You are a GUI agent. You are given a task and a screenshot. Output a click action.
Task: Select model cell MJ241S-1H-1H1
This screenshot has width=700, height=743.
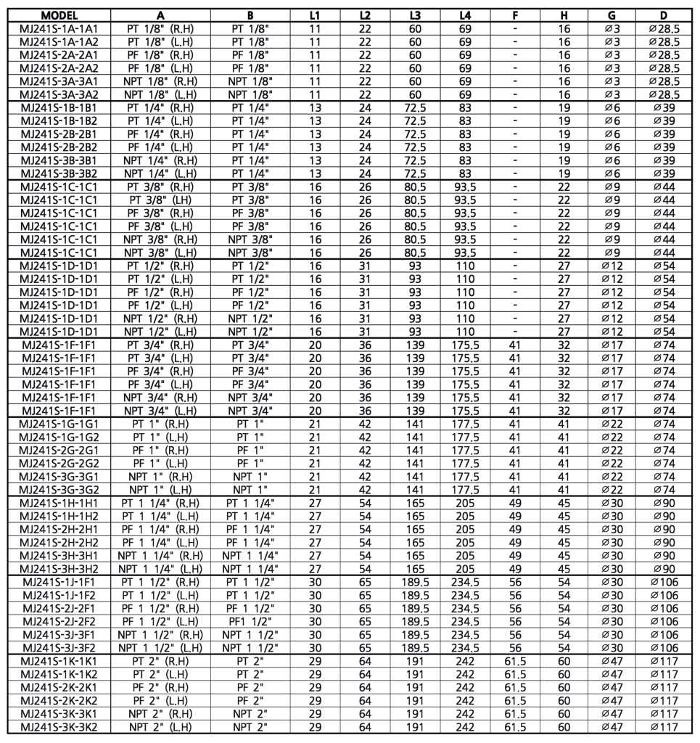click(59, 504)
